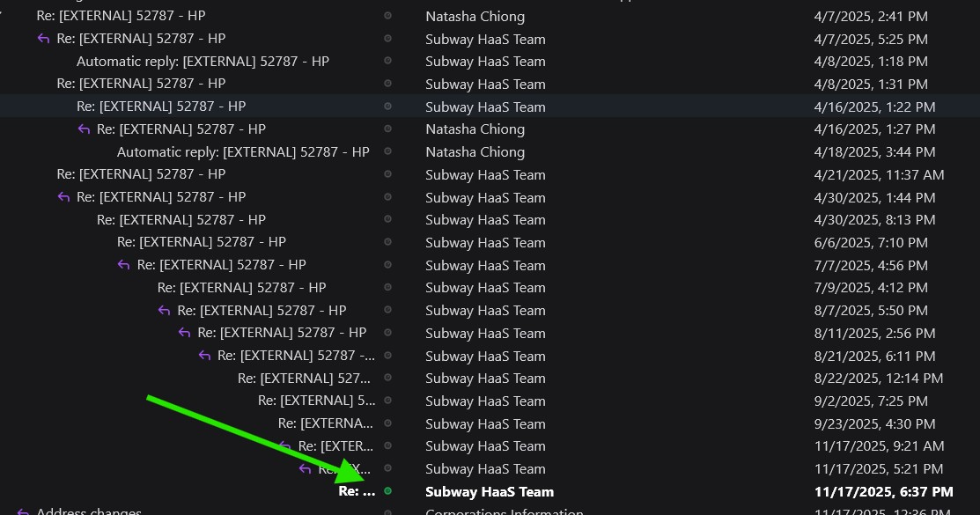Click Subway HaaS Team on 7/7/2025 4:56 PM row

pyautogui.click(x=486, y=266)
